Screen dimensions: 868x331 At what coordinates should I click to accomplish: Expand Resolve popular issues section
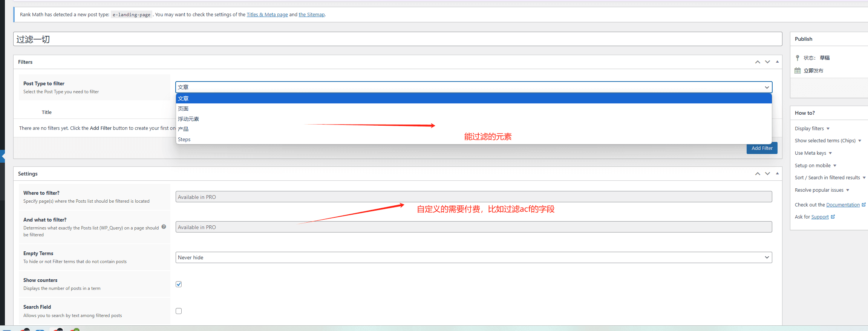(822, 190)
